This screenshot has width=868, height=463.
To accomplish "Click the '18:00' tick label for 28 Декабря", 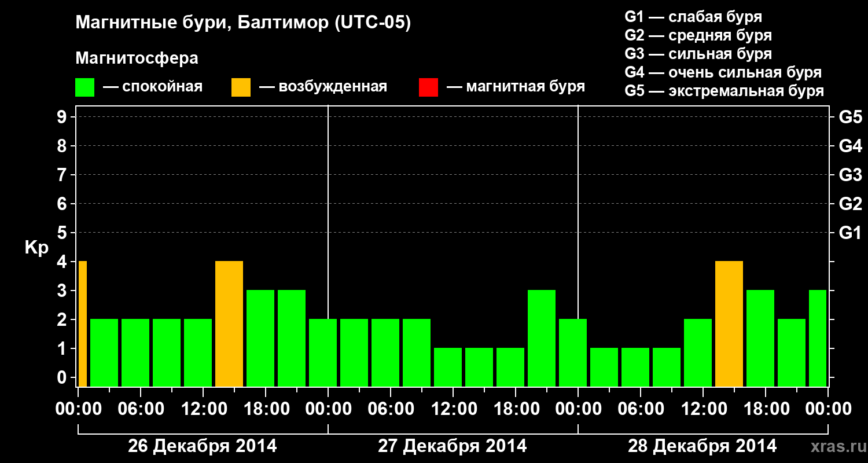I will [766, 409].
